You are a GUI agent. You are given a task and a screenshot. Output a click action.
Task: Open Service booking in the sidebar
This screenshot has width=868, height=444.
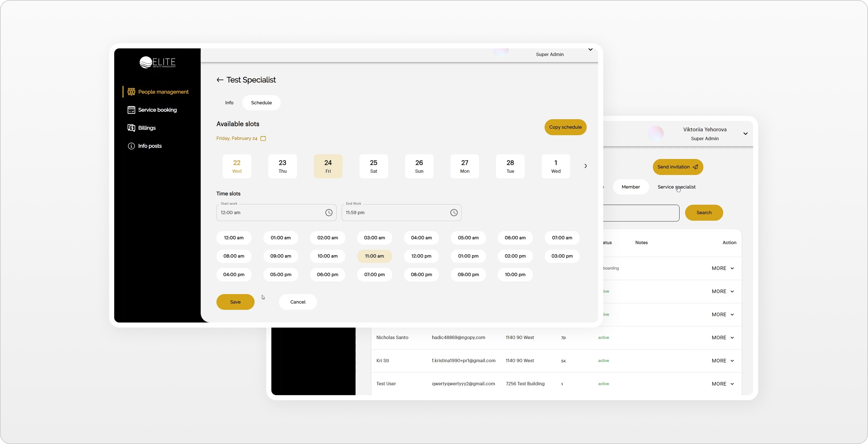(x=157, y=110)
